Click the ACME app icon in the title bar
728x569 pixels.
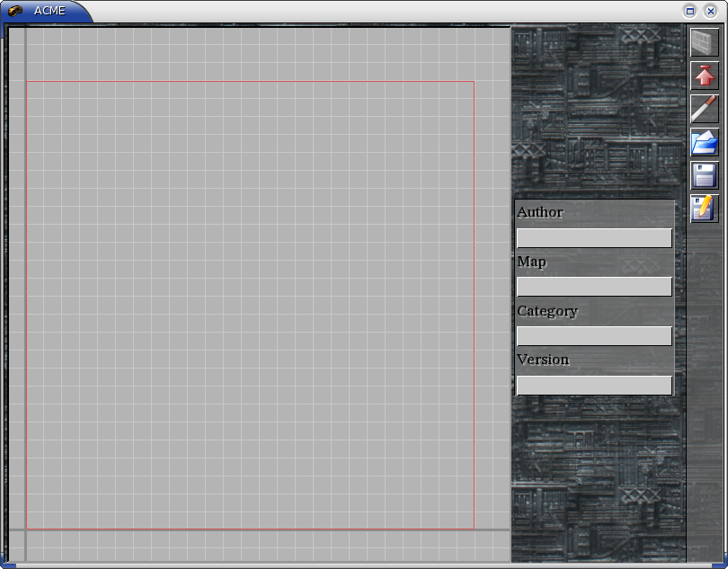(x=15, y=11)
